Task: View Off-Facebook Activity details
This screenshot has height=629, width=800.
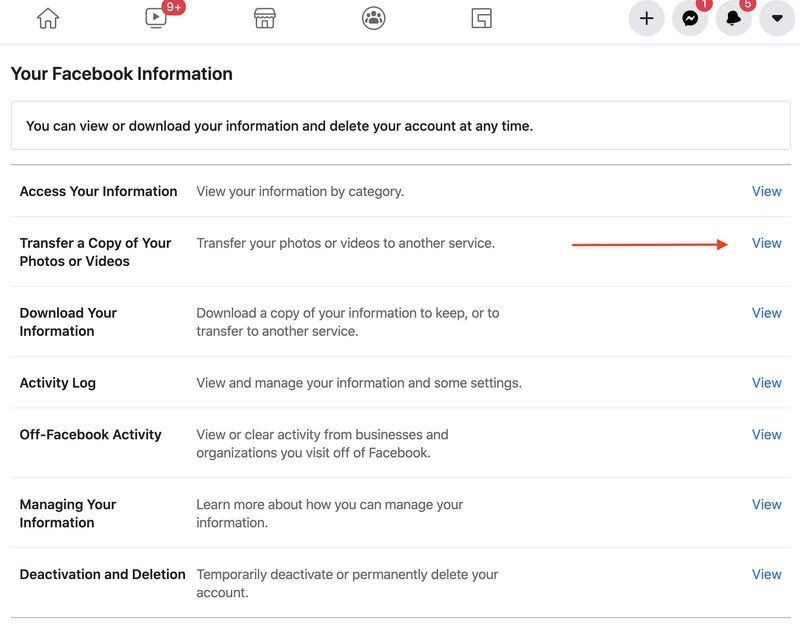Action: [767, 434]
